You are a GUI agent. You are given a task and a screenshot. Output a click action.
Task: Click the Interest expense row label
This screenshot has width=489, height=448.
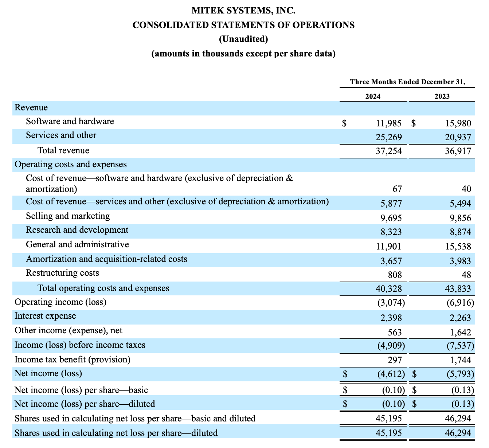[x=45, y=316]
